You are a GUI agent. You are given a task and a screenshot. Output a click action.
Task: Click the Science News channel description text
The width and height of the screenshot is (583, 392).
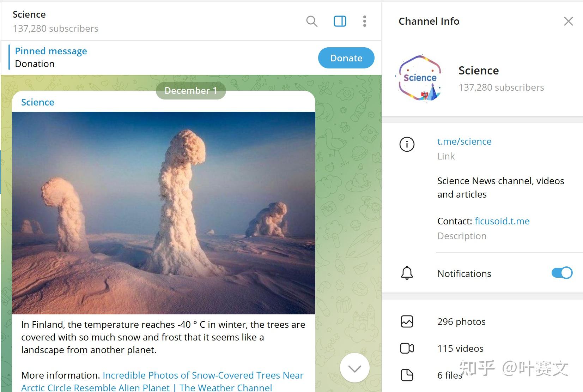pos(501,188)
